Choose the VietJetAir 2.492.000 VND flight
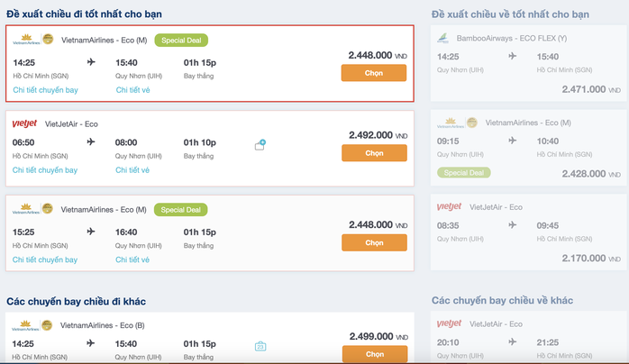The image size is (629, 364). point(374,153)
